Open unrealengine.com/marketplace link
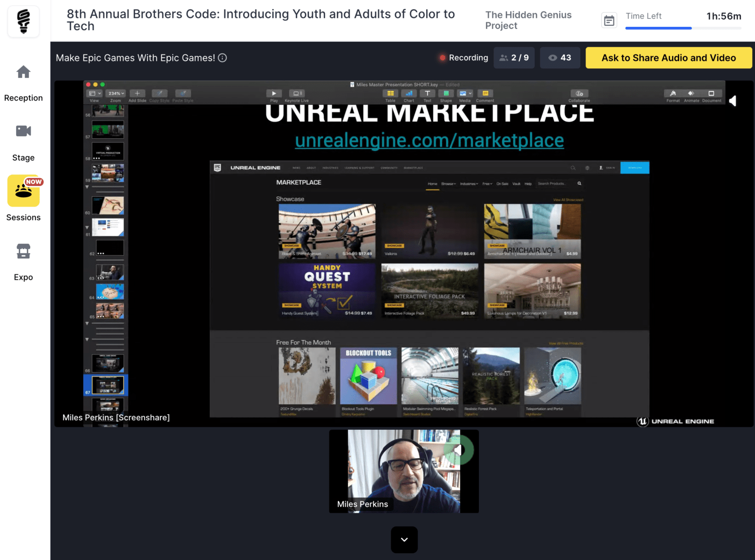Image resolution: width=755 pixels, height=560 pixels. coord(429,141)
